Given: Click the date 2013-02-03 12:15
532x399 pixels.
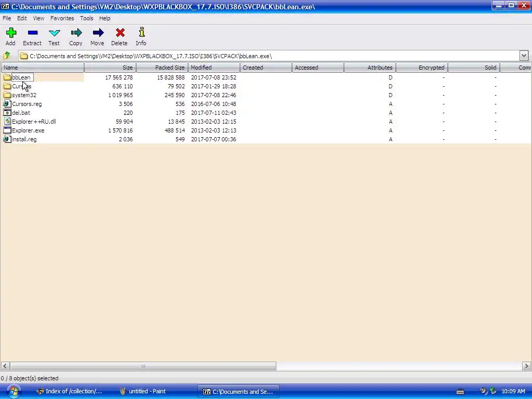Looking at the screenshot, I should click(214, 122).
